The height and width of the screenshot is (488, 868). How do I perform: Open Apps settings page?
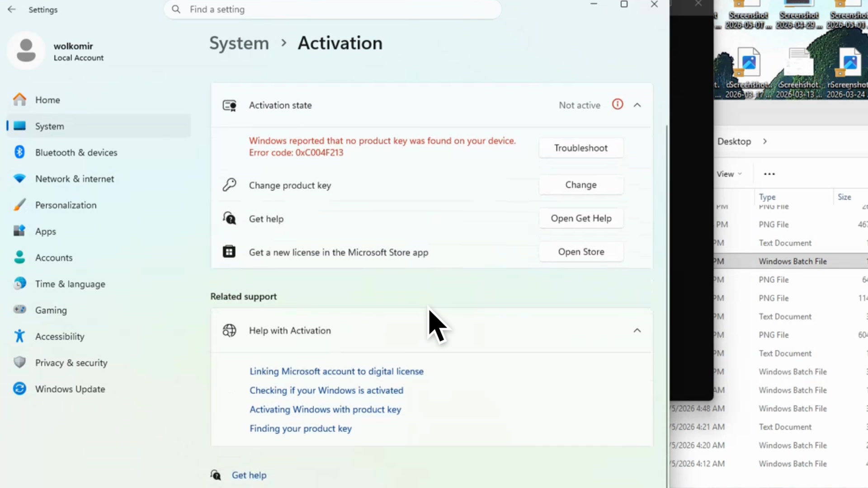click(x=99, y=231)
